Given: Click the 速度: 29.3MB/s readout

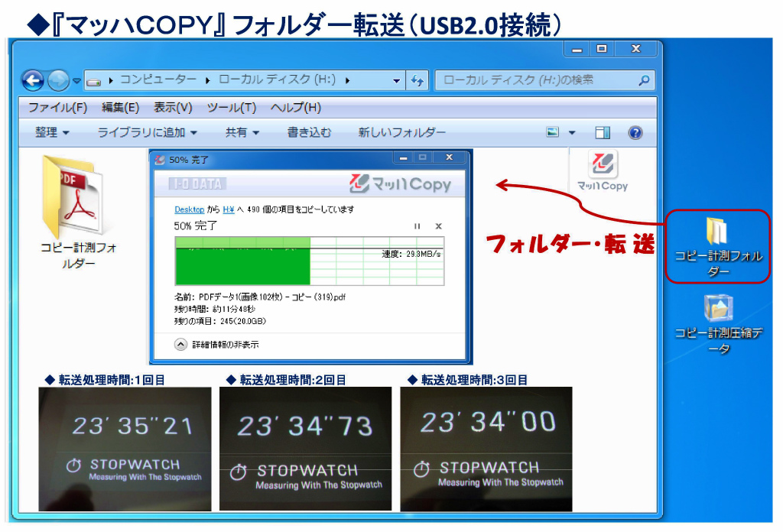Looking at the screenshot, I should (x=411, y=254).
